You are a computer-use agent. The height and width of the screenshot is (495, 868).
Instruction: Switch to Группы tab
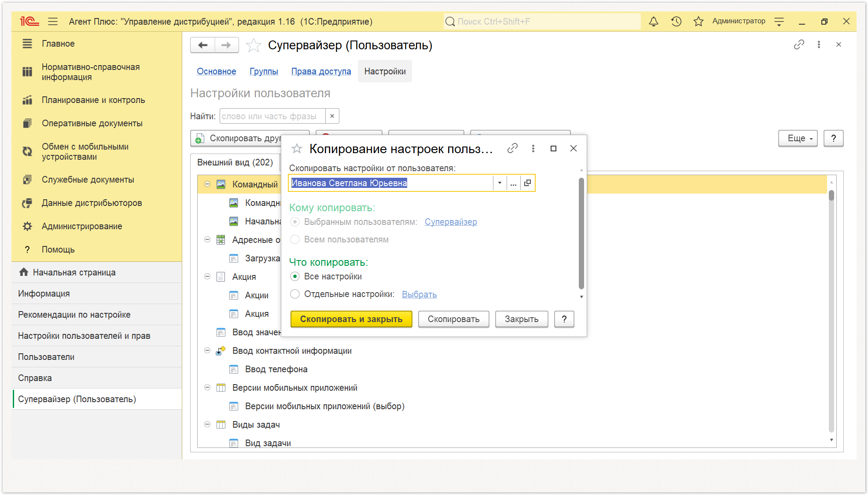point(264,71)
